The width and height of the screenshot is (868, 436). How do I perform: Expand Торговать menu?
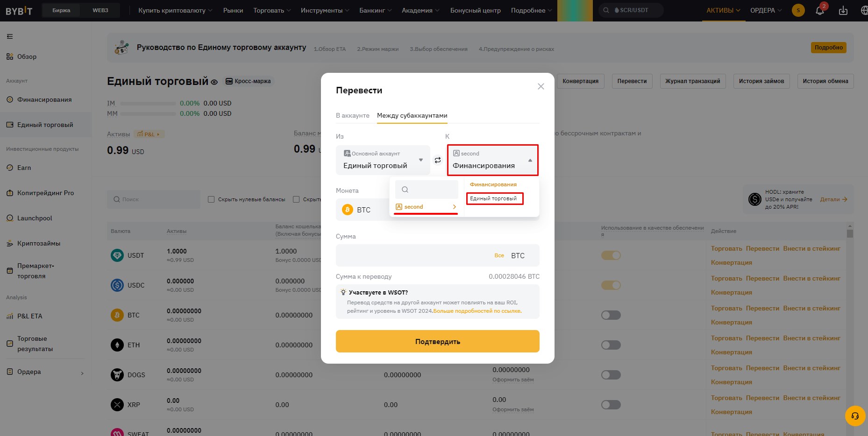(x=272, y=10)
